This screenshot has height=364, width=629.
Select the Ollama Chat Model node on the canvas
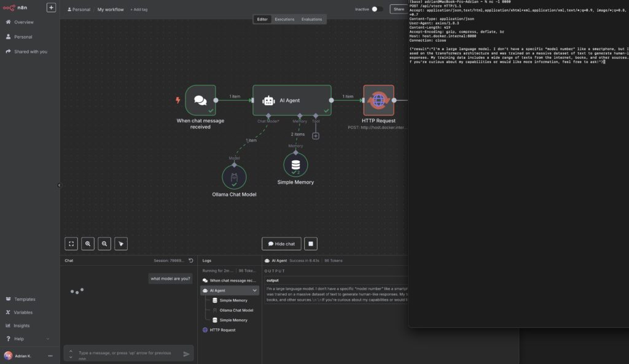click(234, 177)
